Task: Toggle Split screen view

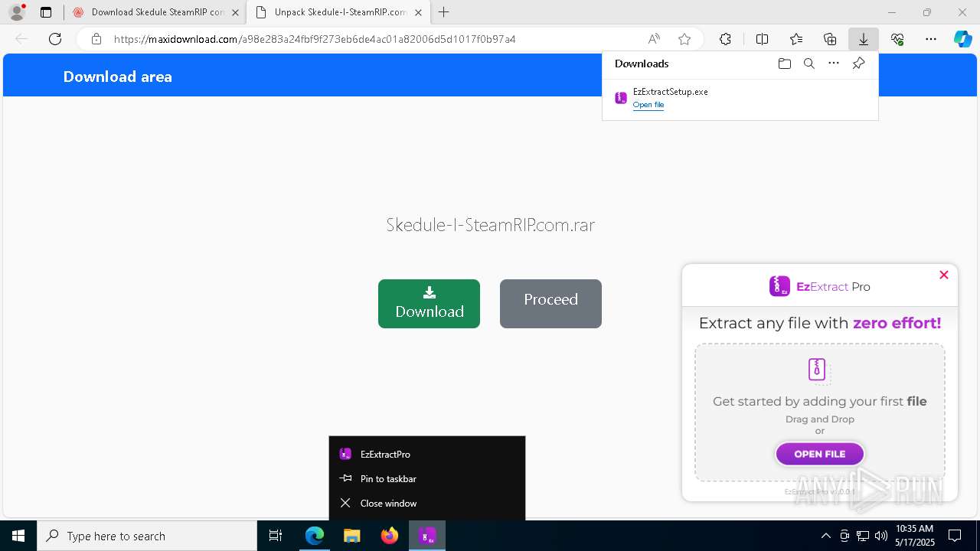Action: (762, 39)
